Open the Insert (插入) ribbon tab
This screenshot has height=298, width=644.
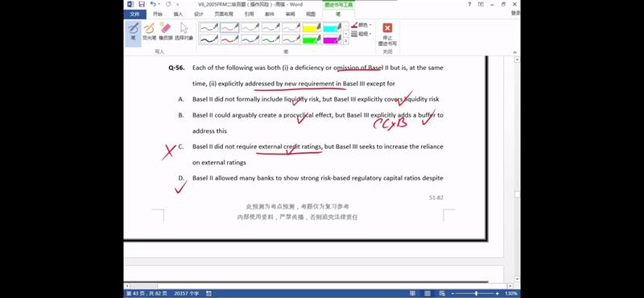tap(178, 14)
